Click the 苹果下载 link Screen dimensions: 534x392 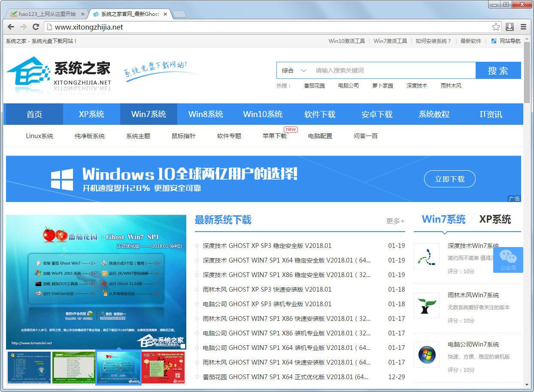click(275, 136)
